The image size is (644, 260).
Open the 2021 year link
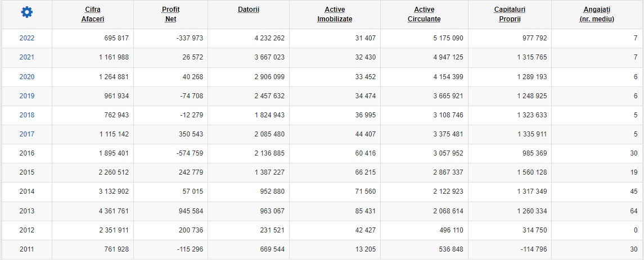(27, 57)
